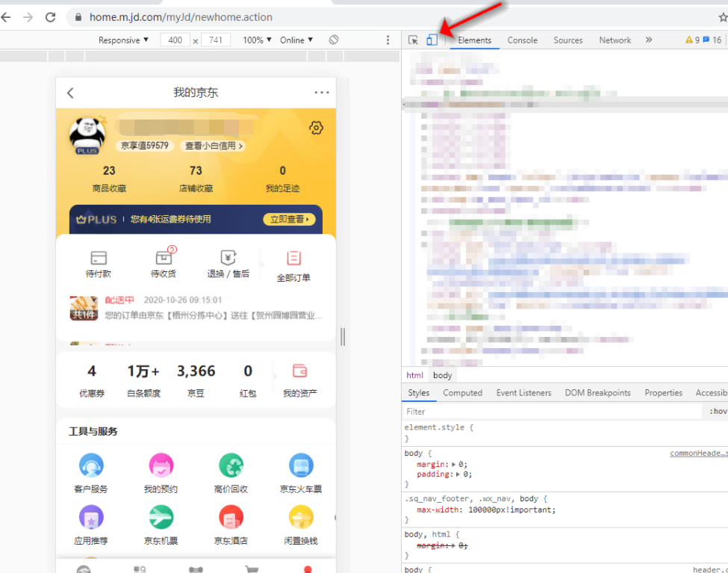Click the rotate screen orientation icon
The image size is (728, 573).
coord(333,40)
